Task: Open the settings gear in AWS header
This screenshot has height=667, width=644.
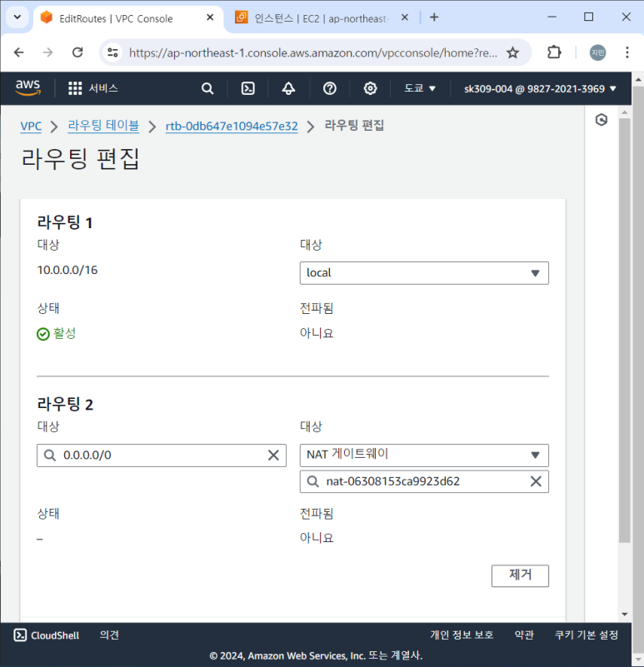Action: (370, 88)
